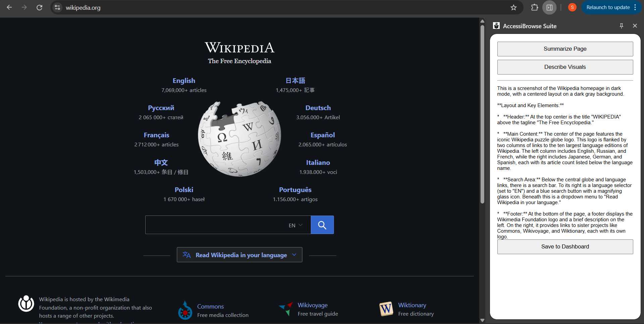Open the Wiktionary dictionary link
Viewport: 644px width, 324px height.
pyautogui.click(x=412, y=305)
